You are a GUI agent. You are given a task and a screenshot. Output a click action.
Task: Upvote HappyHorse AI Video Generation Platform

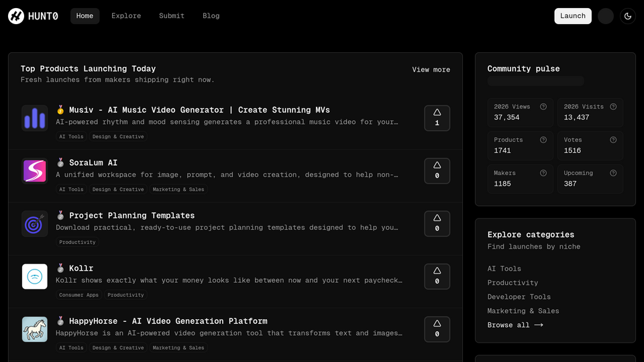pyautogui.click(x=437, y=329)
